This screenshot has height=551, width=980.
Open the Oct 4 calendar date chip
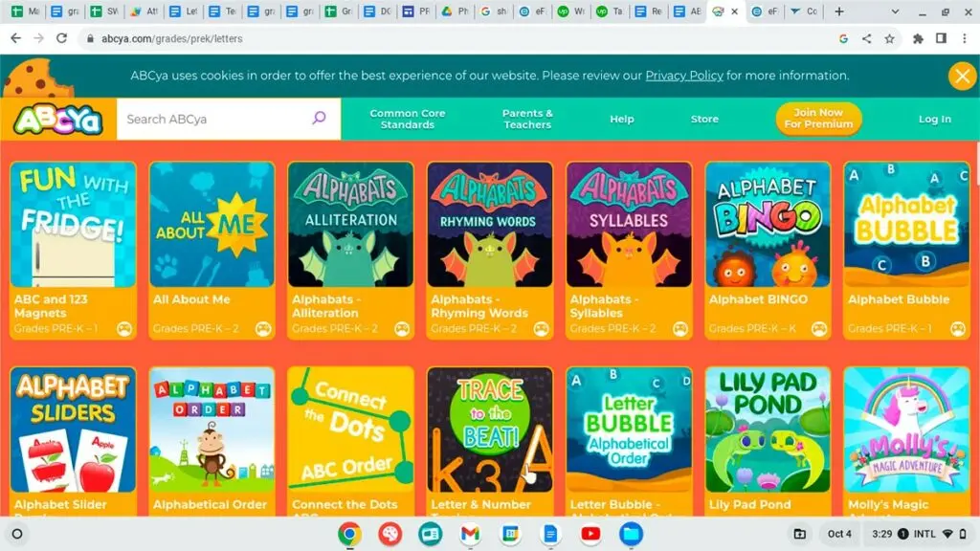839,534
